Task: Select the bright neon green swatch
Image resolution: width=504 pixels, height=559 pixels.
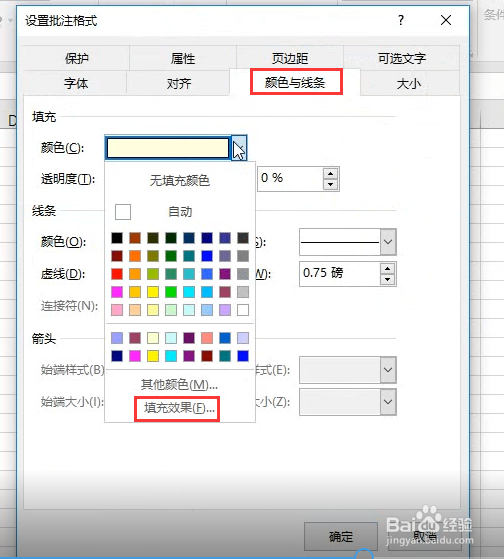Action: pyautogui.click(x=171, y=292)
